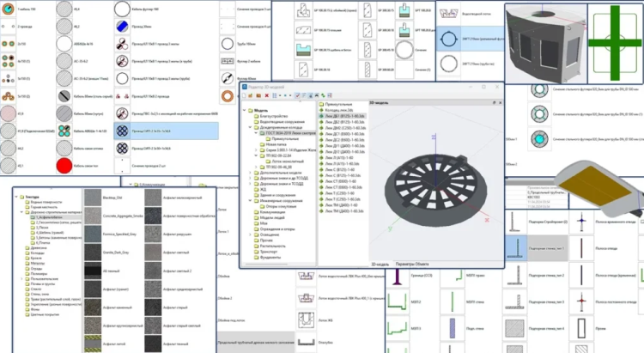Pick the Подпорная стенка_тип 1 profile icon

[516, 250]
